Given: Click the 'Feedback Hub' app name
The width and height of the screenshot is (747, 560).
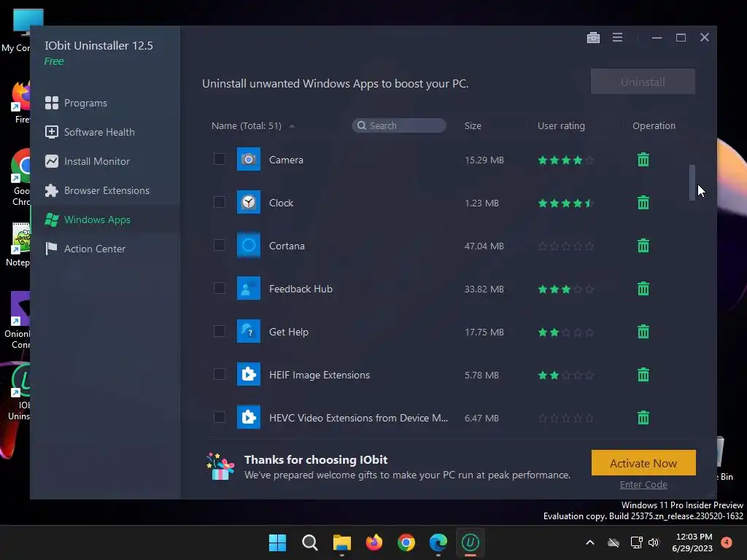Looking at the screenshot, I should tap(301, 289).
